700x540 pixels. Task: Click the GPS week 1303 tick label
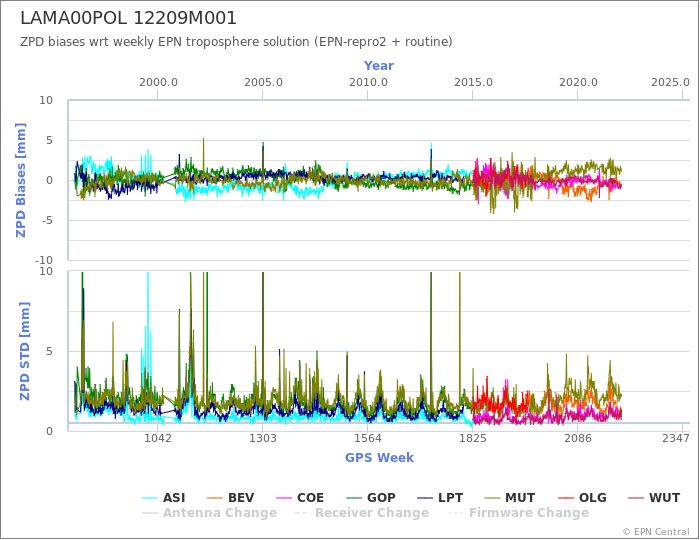coord(262,438)
